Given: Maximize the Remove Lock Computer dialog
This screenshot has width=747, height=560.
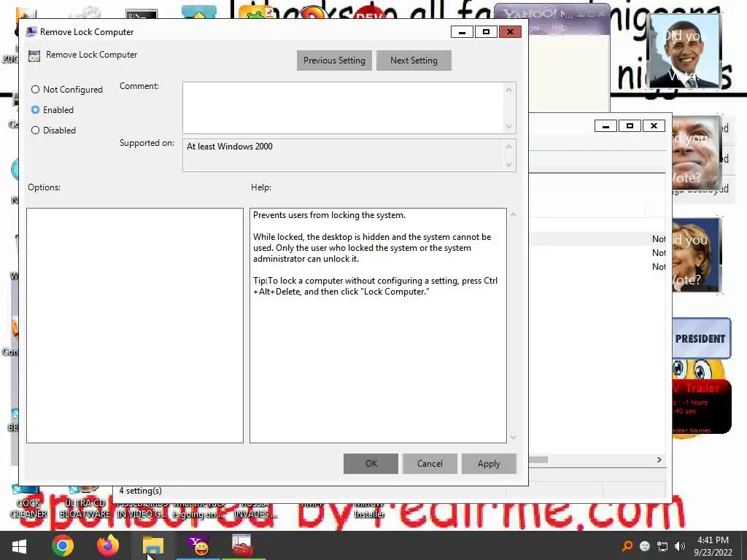Looking at the screenshot, I should 486,32.
